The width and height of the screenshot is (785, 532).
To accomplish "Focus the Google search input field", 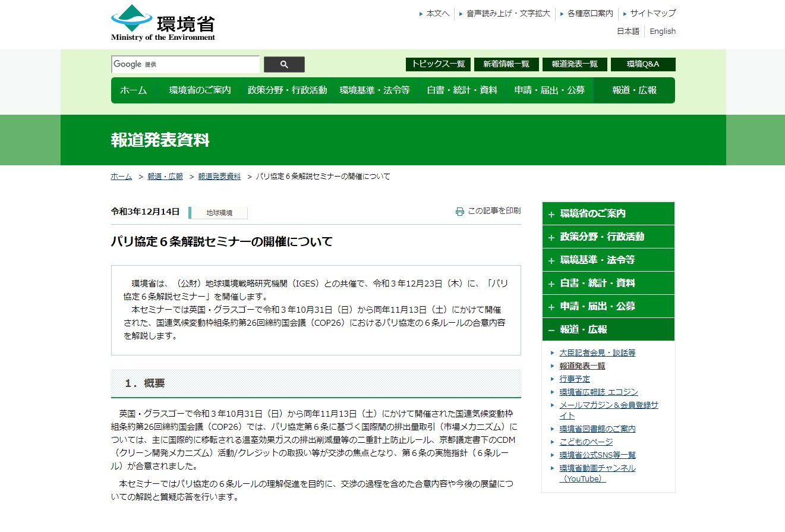I will [185, 64].
